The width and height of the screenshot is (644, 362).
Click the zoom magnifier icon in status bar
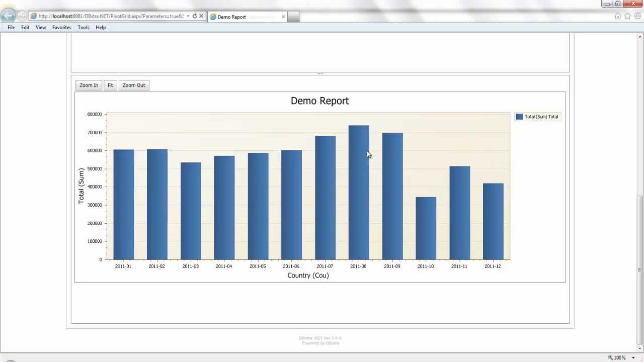(610, 358)
